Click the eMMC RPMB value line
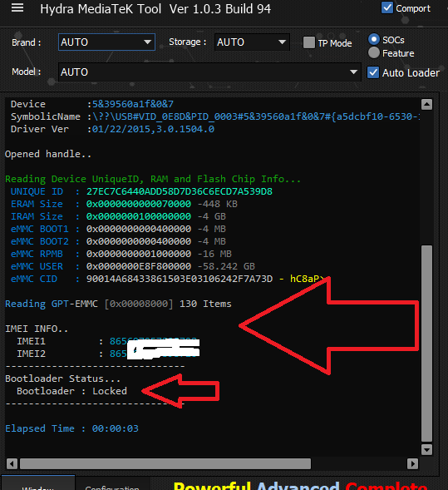The height and width of the screenshot is (490, 448). [159, 254]
